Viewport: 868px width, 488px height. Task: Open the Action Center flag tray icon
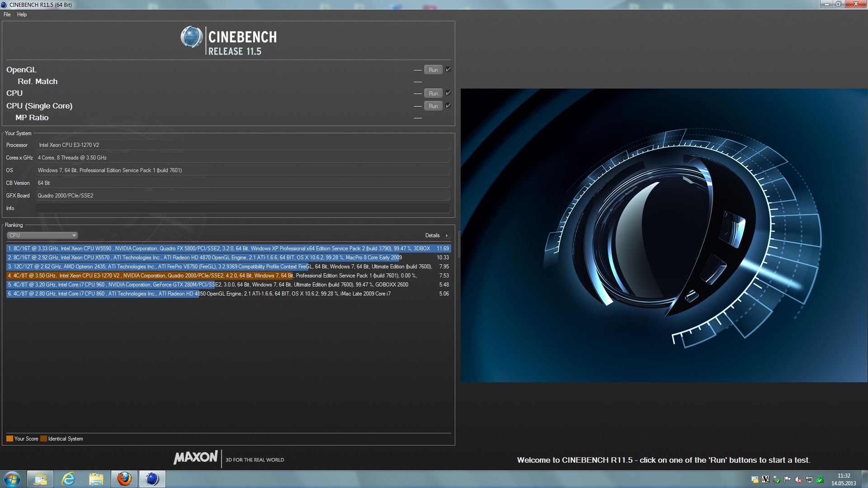(x=788, y=479)
